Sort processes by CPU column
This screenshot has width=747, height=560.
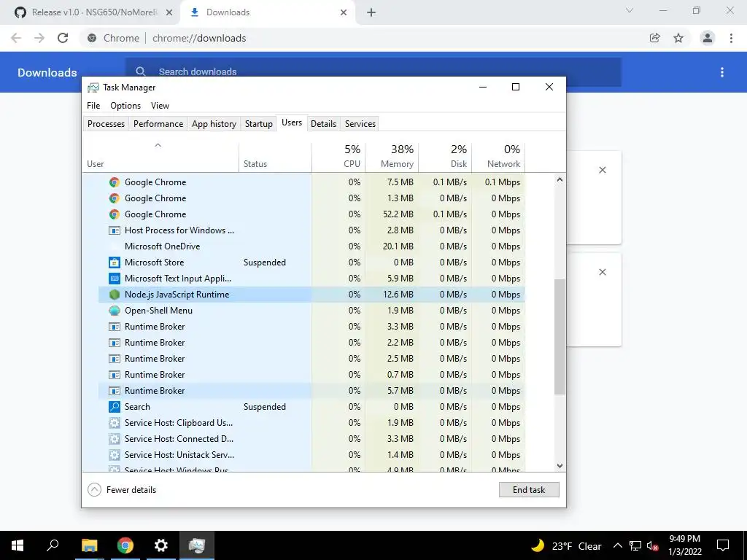coord(338,157)
